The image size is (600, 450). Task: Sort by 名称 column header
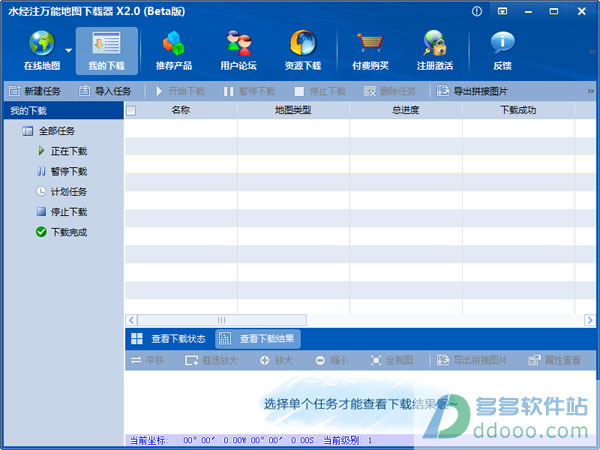point(181,110)
